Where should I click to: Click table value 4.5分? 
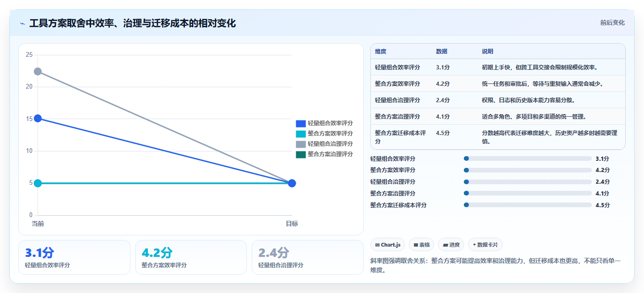click(443, 133)
